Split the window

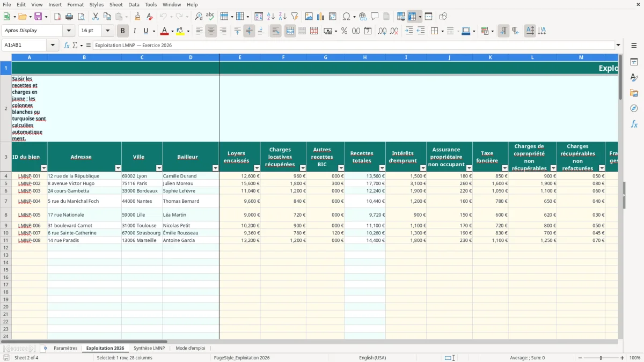pyautogui.click(x=428, y=17)
